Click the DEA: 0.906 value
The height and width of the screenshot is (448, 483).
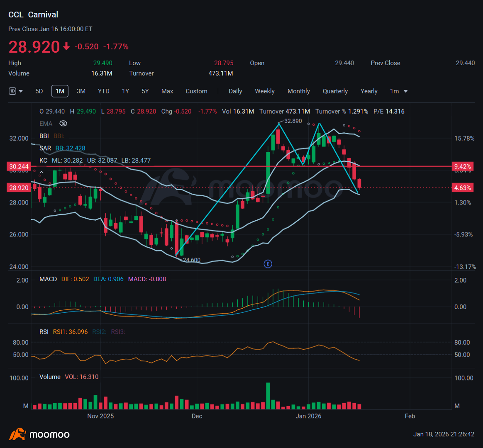point(108,279)
